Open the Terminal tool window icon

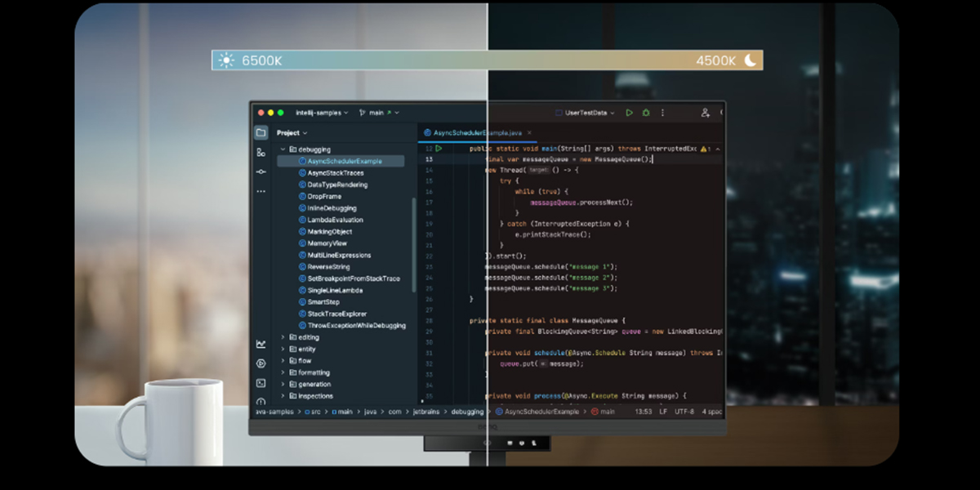tap(261, 382)
